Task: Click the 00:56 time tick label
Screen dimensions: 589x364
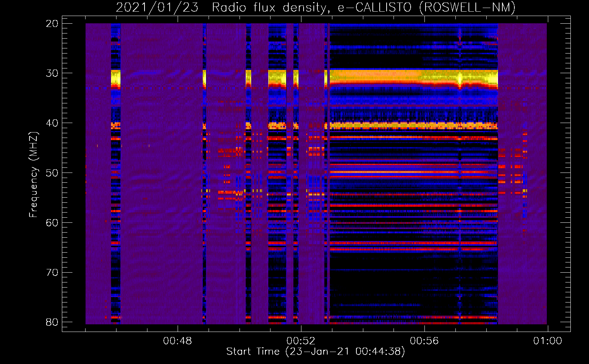Action: pyautogui.click(x=424, y=341)
